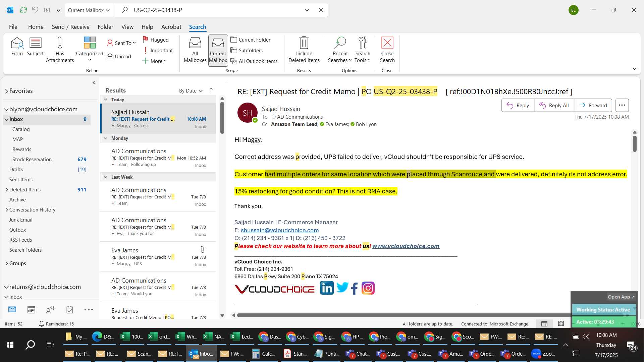Click the Reply button
The height and width of the screenshot is (362, 644).
click(518, 105)
